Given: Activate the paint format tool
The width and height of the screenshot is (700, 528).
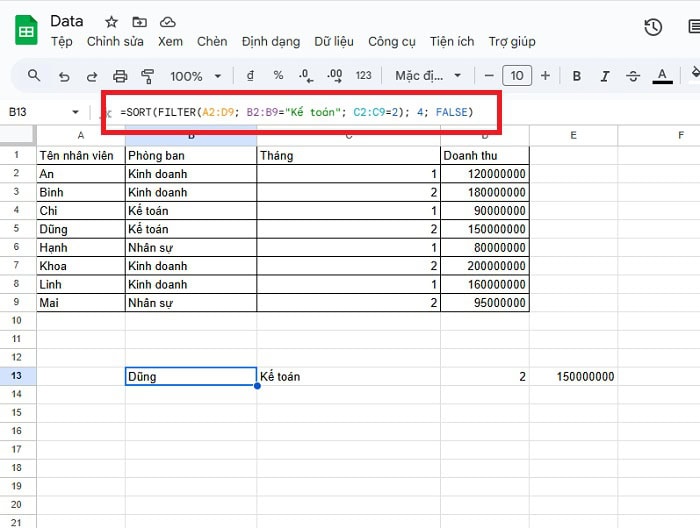Looking at the screenshot, I should tap(149, 76).
